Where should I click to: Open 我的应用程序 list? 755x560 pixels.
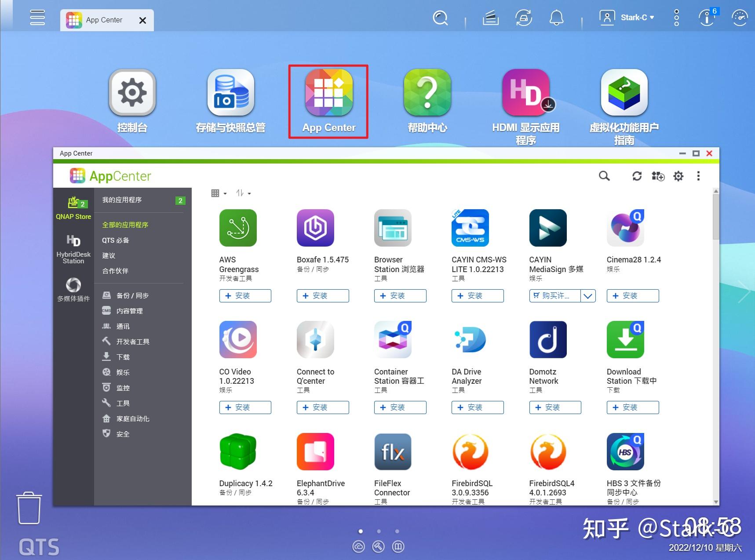click(x=143, y=200)
